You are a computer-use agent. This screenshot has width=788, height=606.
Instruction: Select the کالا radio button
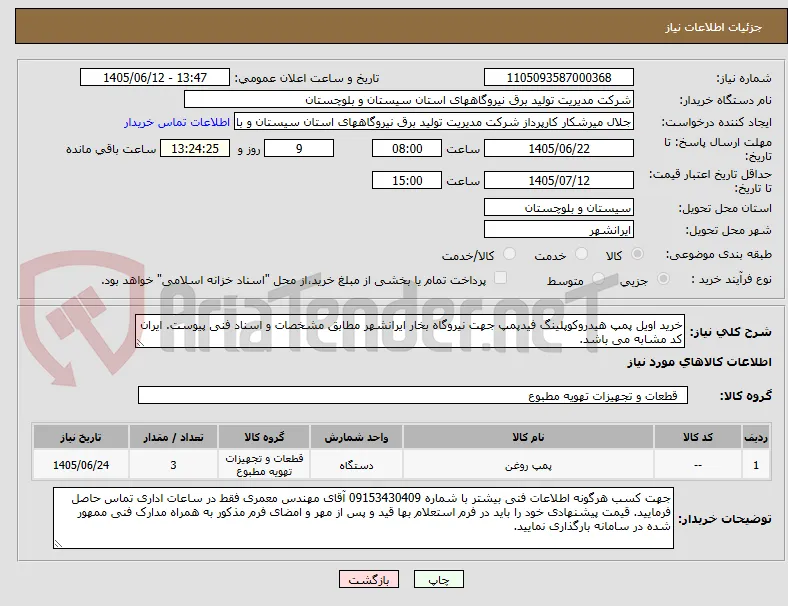[637, 254]
